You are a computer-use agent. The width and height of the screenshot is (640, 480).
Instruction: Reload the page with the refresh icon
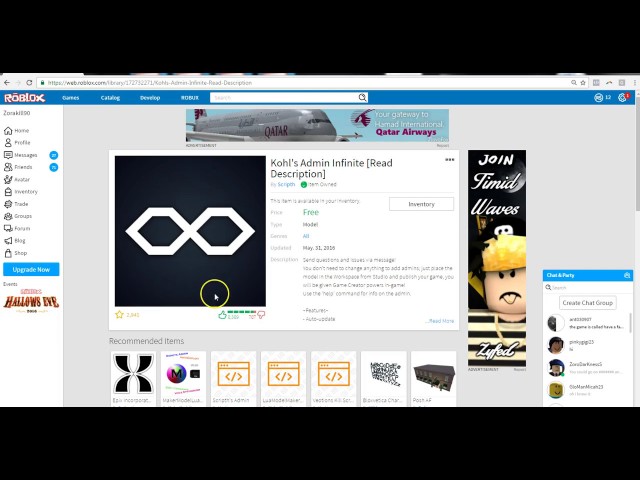(29, 82)
